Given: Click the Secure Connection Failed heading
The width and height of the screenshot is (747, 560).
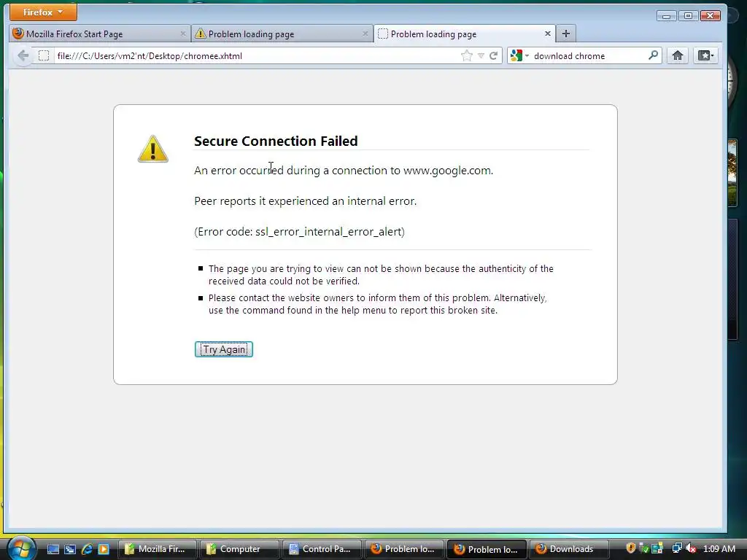Looking at the screenshot, I should coord(276,141).
